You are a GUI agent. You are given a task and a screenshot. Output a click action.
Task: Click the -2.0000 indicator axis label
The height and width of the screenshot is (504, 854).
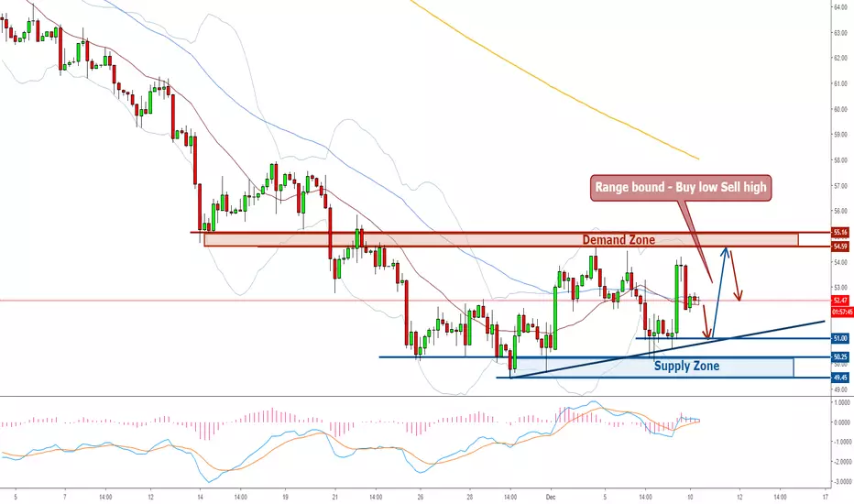pos(841,462)
